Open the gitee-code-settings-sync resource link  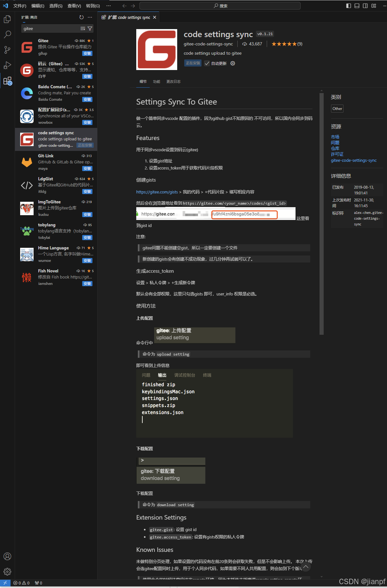pos(354,160)
